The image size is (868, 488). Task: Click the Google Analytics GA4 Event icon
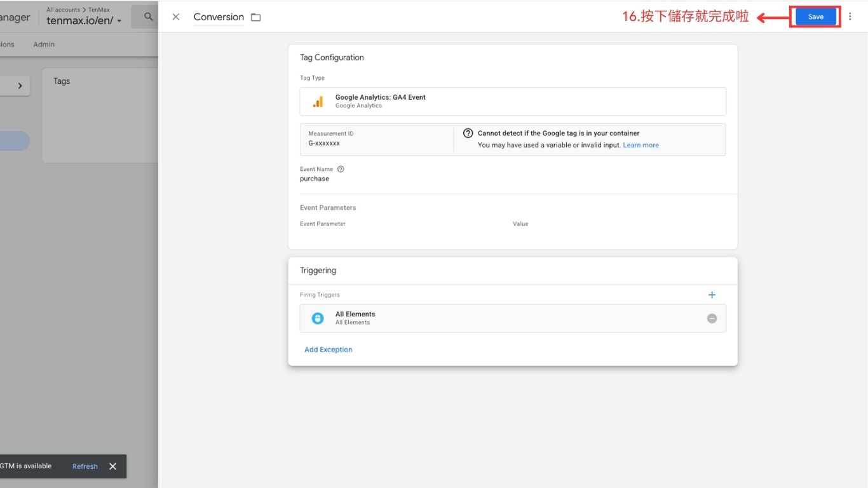[318, 102]
